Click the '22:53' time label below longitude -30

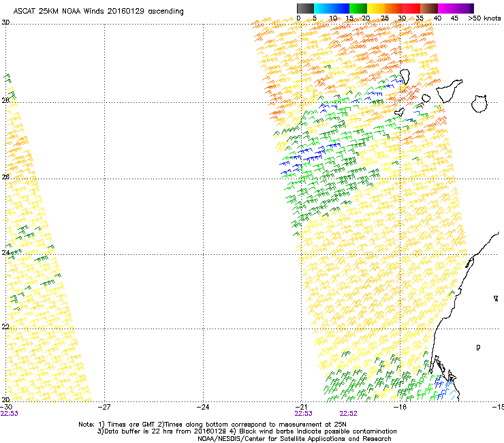coord(10,414)
